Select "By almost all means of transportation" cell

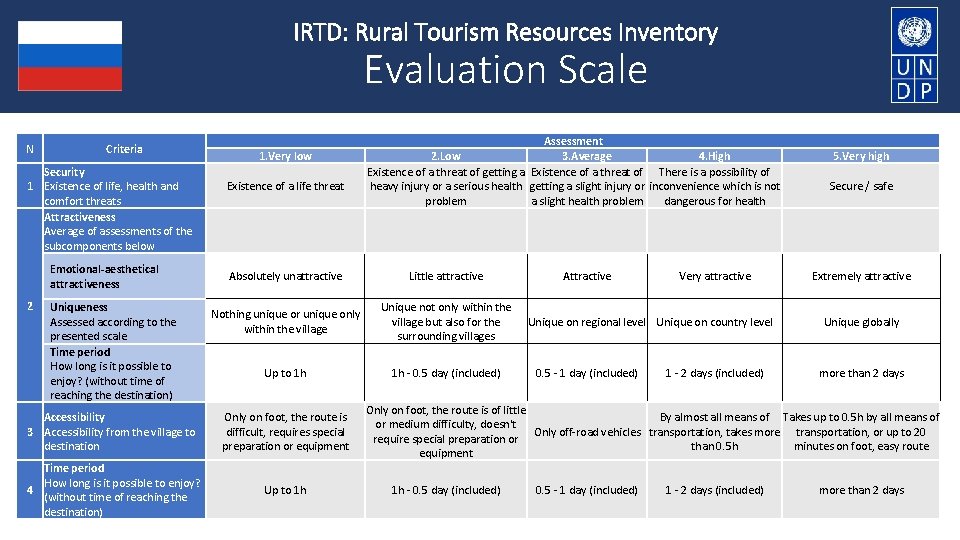tap(714, 432)
